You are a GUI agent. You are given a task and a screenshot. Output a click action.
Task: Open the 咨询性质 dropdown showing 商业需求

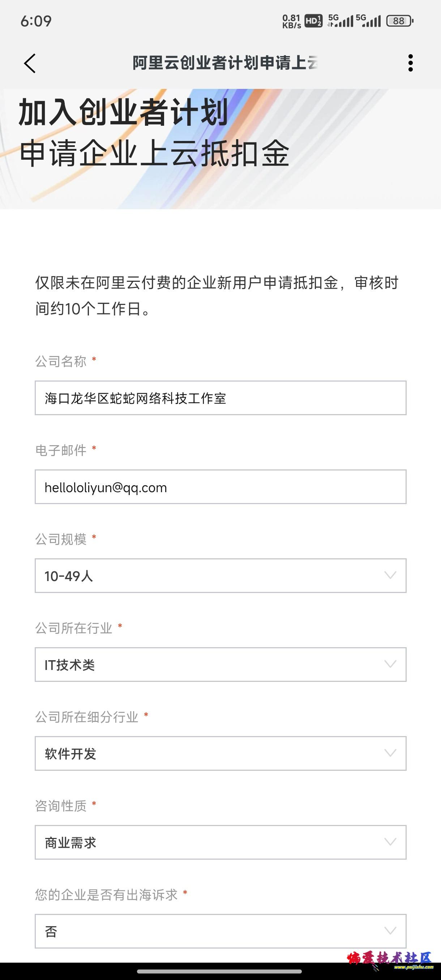[x=221, y=842]
